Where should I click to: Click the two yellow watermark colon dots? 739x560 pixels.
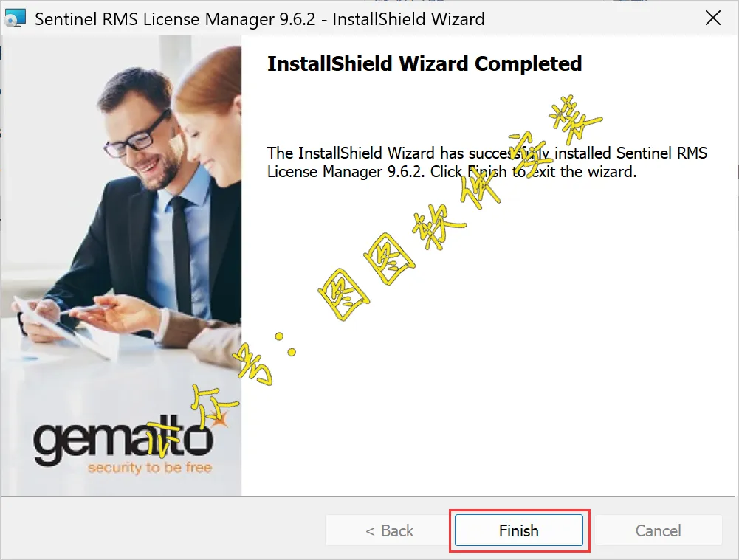click(286, 344)
